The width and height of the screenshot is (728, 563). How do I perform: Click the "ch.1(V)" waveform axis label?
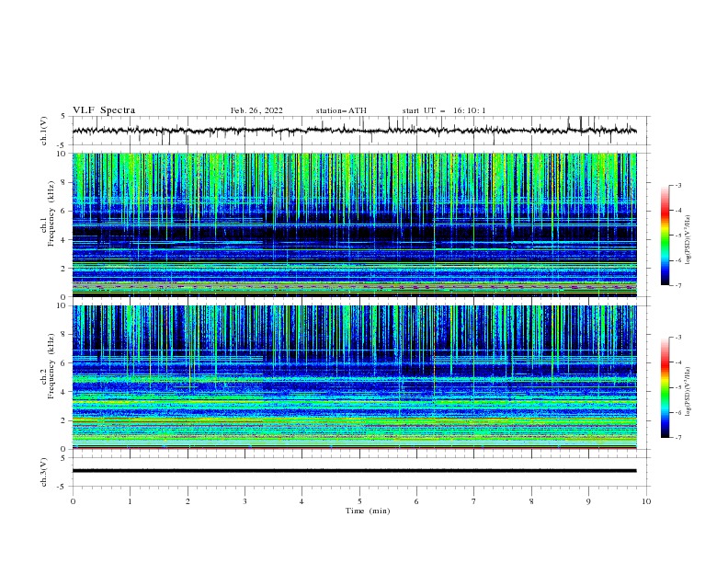pos(44,131)
